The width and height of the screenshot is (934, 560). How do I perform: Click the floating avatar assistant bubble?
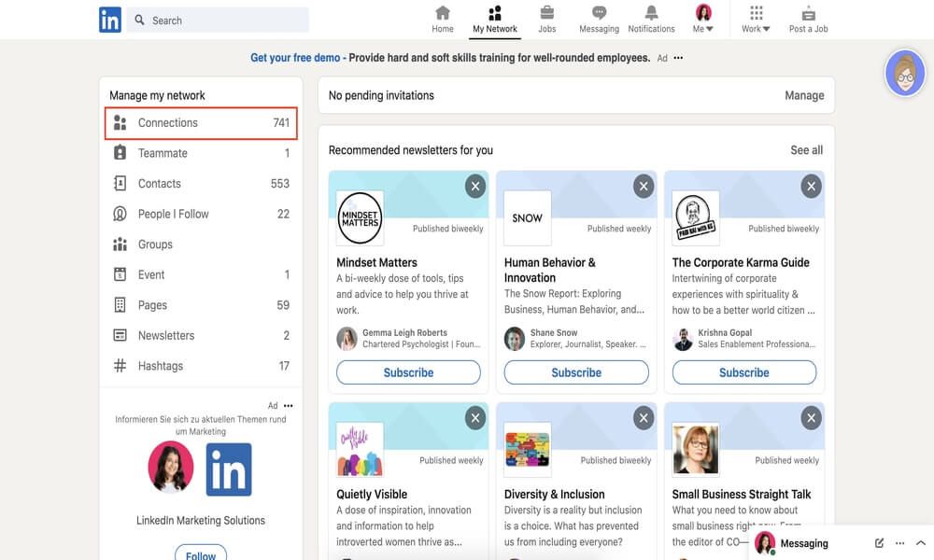coord(905,73)
